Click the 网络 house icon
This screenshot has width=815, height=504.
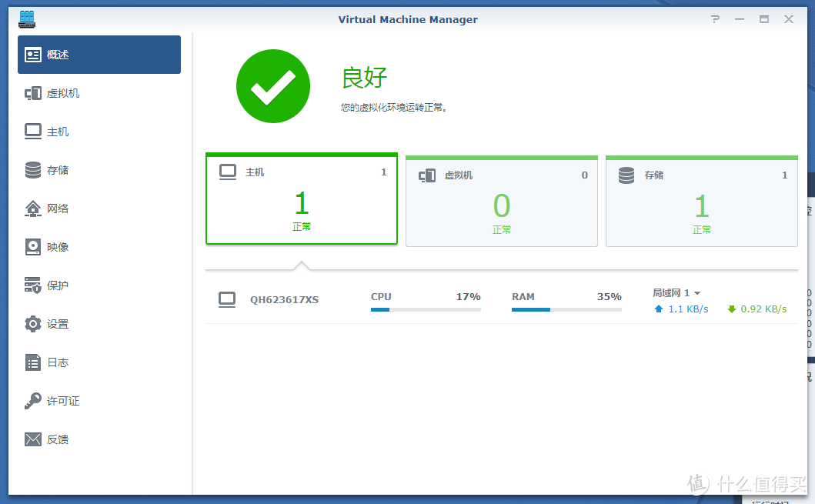click(x=33, y=209)
